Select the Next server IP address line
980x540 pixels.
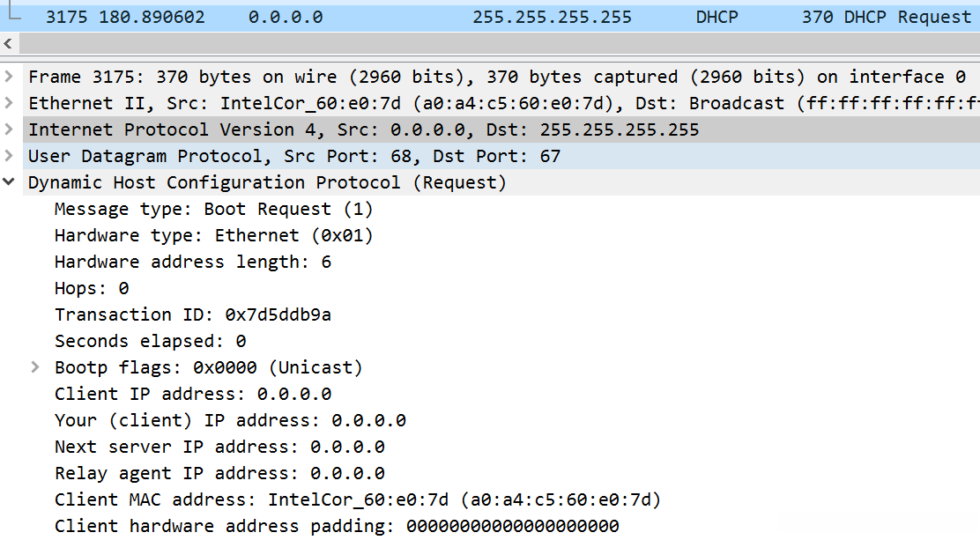point(219,447)
